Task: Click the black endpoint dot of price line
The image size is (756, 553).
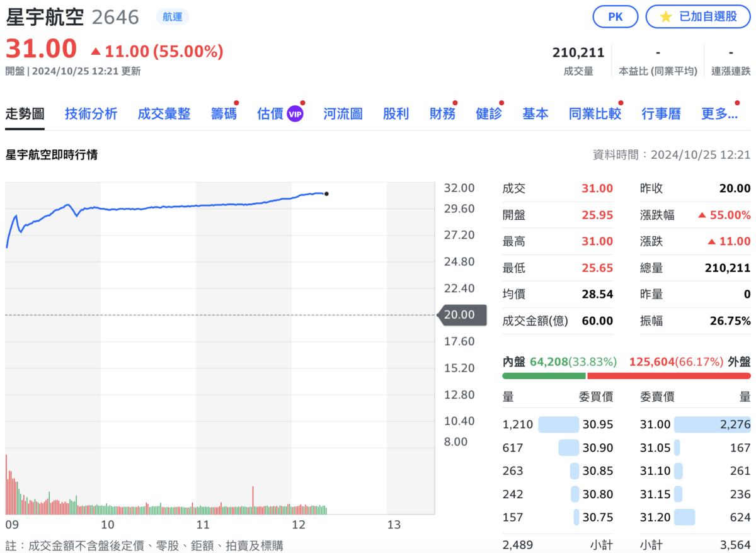Action: [326, 194]
